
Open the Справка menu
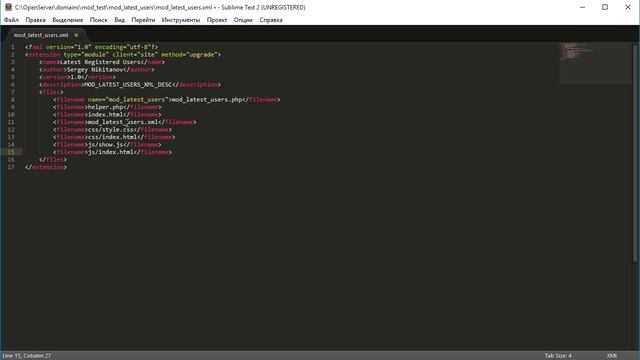pos(271,20)
